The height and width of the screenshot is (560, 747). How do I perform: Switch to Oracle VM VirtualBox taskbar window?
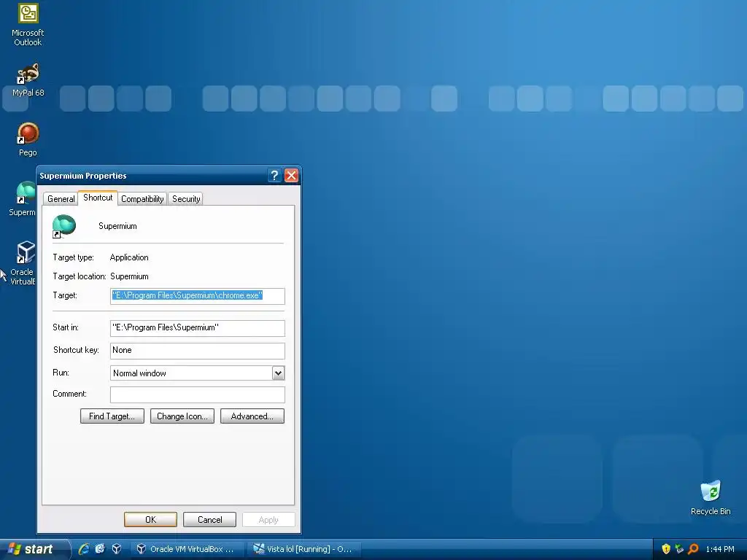[x=189, y=549]
